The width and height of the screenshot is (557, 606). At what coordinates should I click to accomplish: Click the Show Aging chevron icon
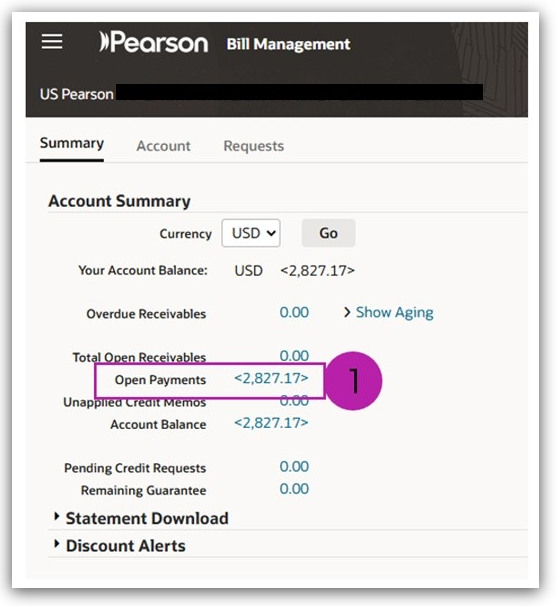click(347, 312)
